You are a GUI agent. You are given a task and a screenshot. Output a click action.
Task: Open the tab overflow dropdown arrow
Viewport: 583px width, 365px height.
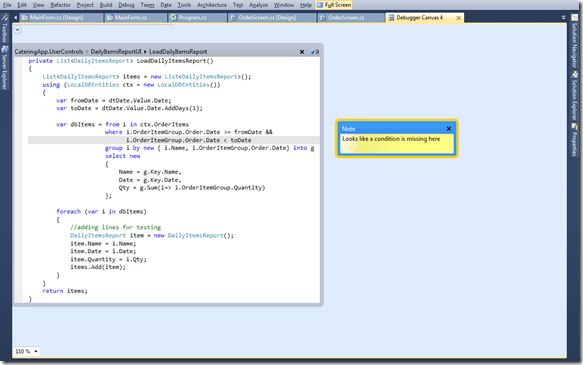(563, 17)
